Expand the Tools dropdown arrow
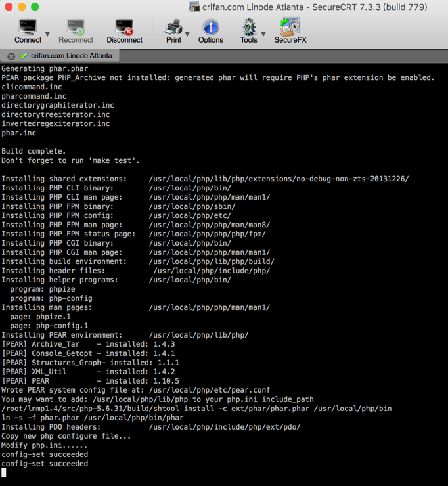448x486 pixels. 263,33
